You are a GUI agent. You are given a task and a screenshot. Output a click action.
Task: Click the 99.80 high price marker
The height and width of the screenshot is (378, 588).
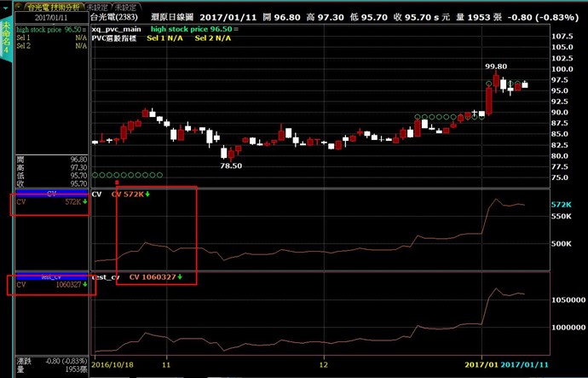click(x=496, y=66)
